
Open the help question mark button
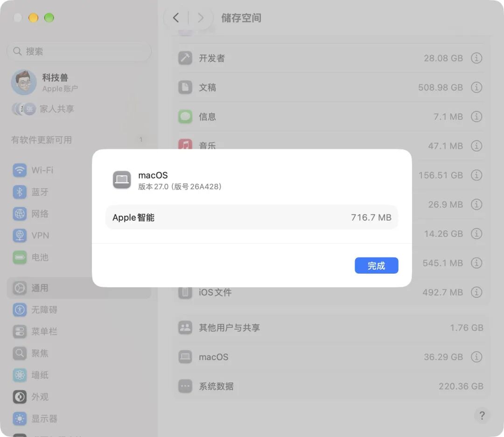[x=482, y=416]
